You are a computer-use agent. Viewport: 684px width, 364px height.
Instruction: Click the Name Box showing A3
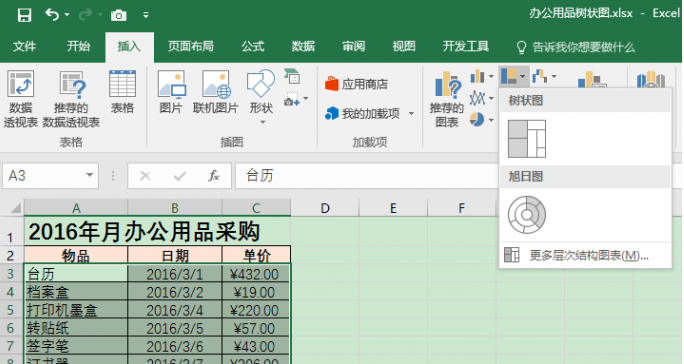[44, 176]
